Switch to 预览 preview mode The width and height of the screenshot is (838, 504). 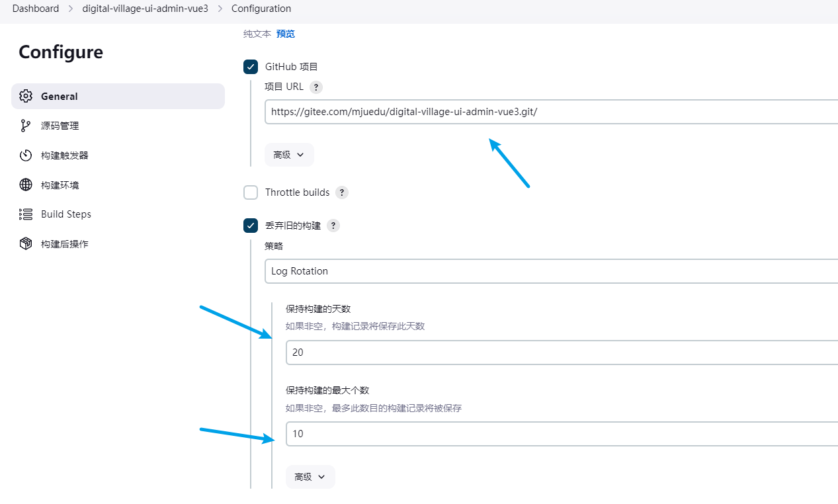pyautogui.click(x=286, y=34)
